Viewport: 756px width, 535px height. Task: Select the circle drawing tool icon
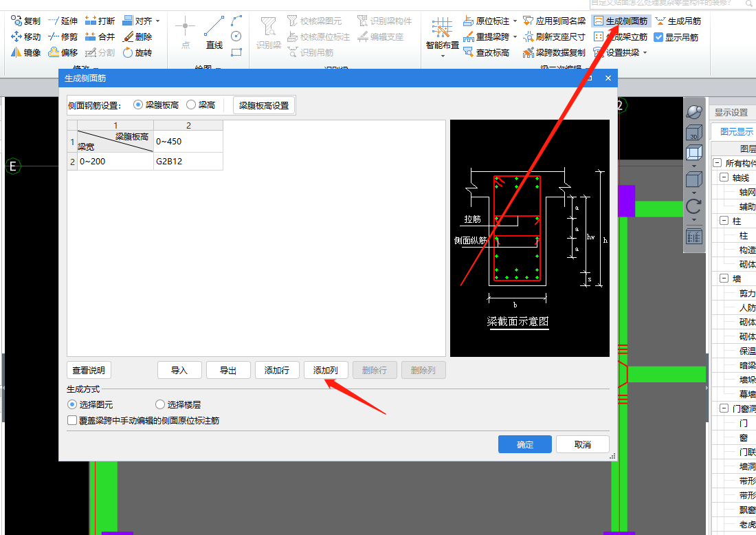(x=236, y=36)
